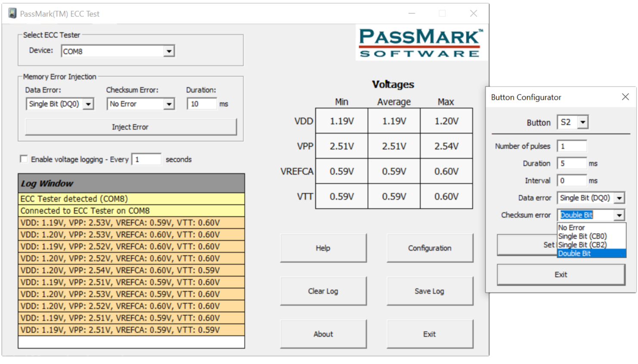Click the PassMark Software logo

click(x=421, y=43)
